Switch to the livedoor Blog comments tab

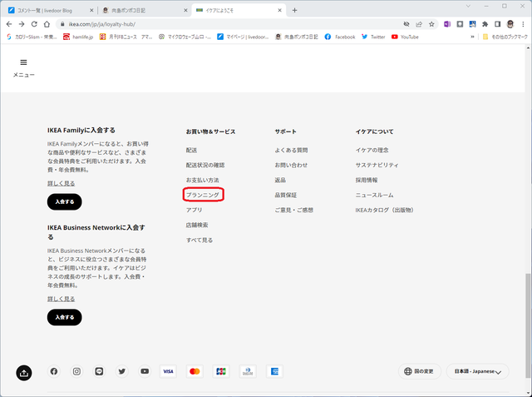pos(50,11)
